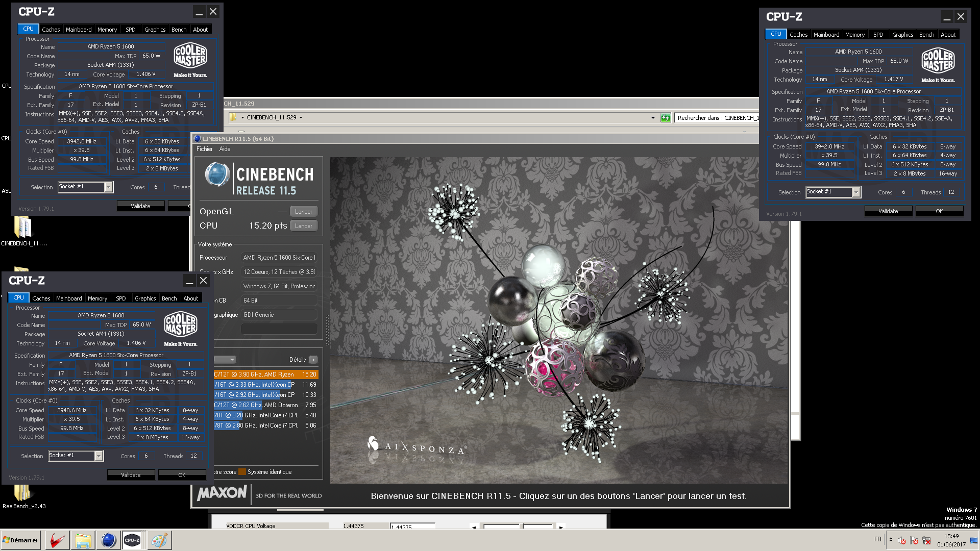The width and height of the screenshot is (980, 551).
Task: Click Validate in the 1.417 V CPU-Z window
Action: pyautogui.click(x=888, y=211)
